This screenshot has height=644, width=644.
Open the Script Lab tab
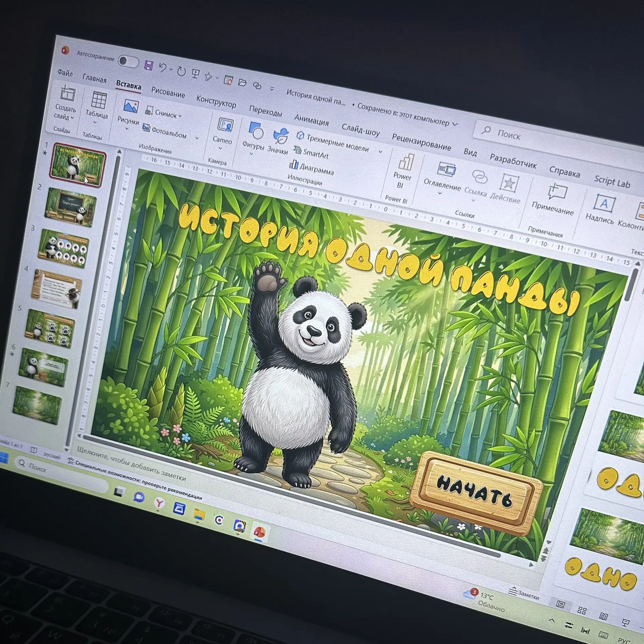pyautogui.click(x=612, y=181)
